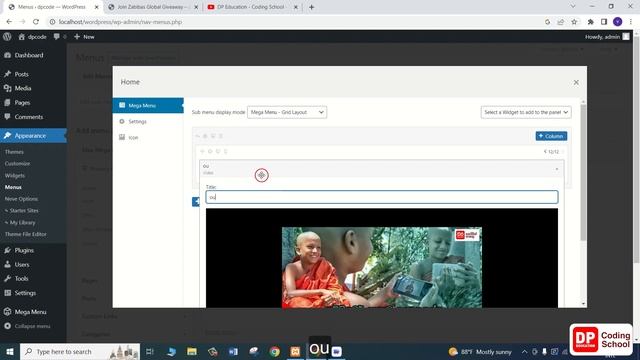Open Customize under Appearance
The width and height of the screenshot is (640, 360).
[x=18, y=163]
